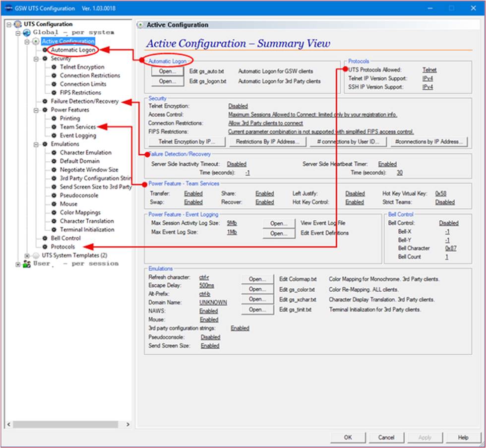Click the gear icon beside Character Translation

click(x=54, y=221)
